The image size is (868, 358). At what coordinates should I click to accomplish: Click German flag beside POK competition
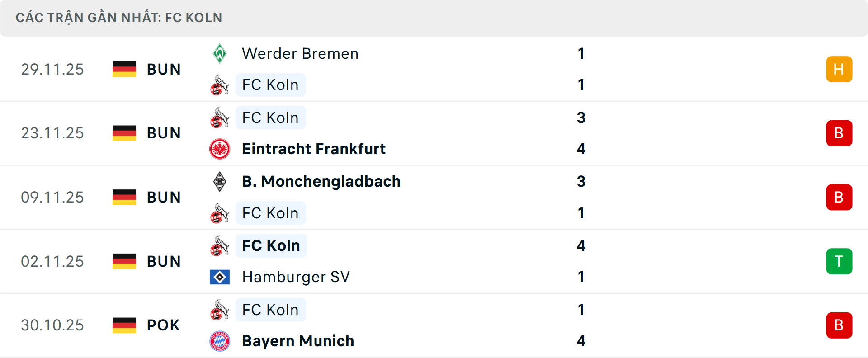tap(124, 325)
